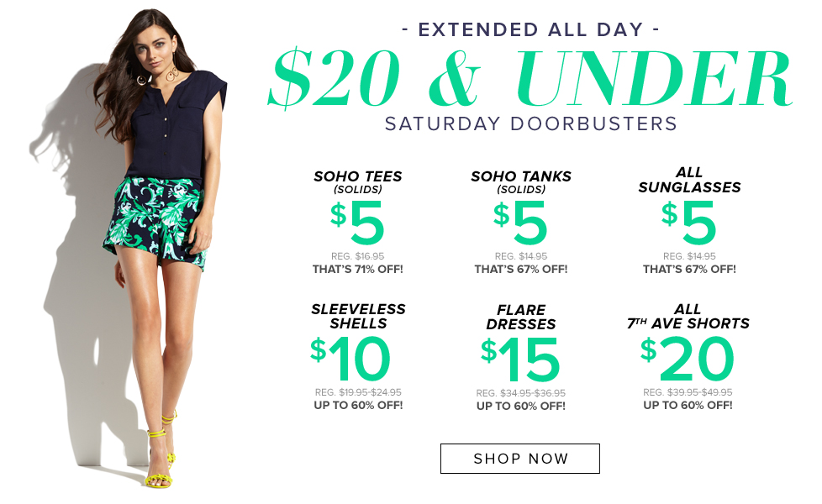Click the Extended All Day banner text
Image resolution: width=822 pixels, height=504 pixels.
click(x=530, y=29)
